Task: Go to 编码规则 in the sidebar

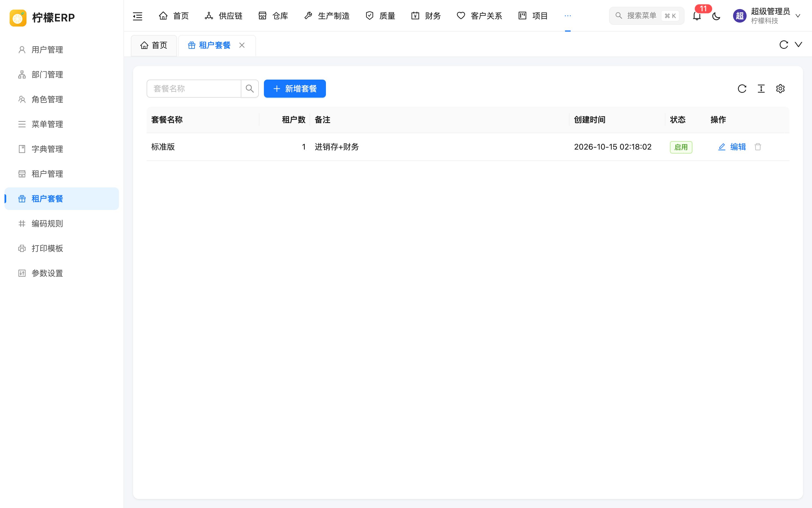Action: (x=62, y=224)
